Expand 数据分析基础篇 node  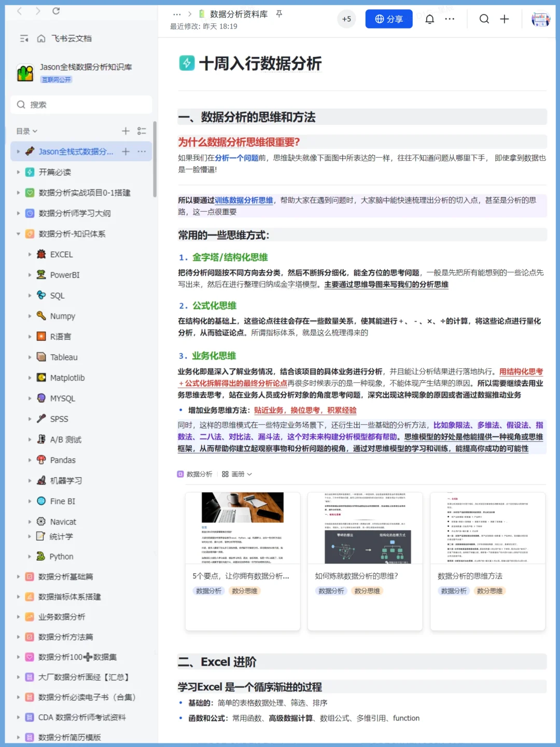coord(18,577)
